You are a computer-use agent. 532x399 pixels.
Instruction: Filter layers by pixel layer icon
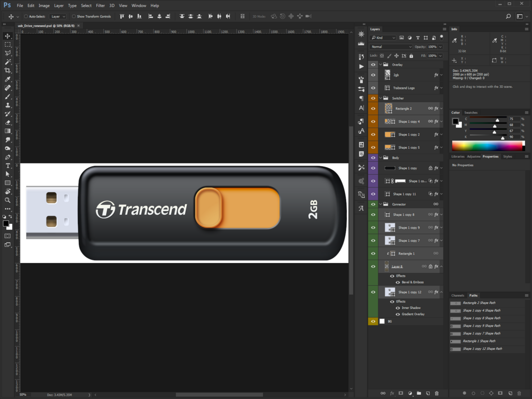click(x=402, y=38)
